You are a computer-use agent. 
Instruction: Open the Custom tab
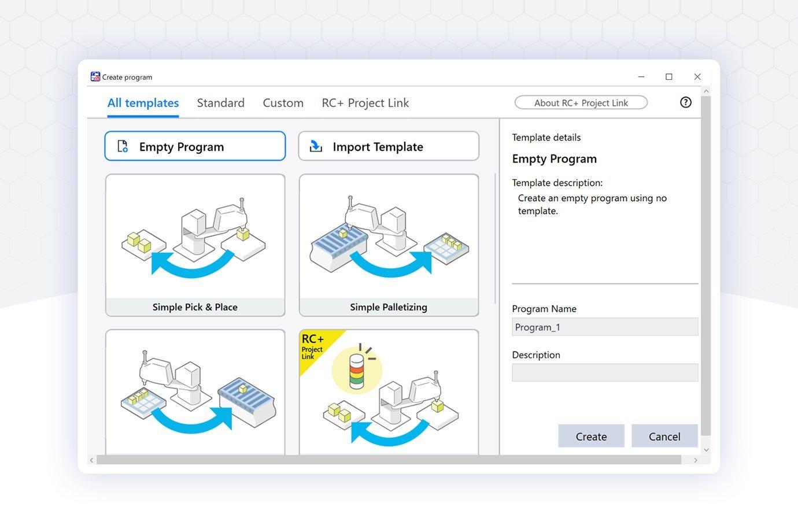click(x=283, y=103)
